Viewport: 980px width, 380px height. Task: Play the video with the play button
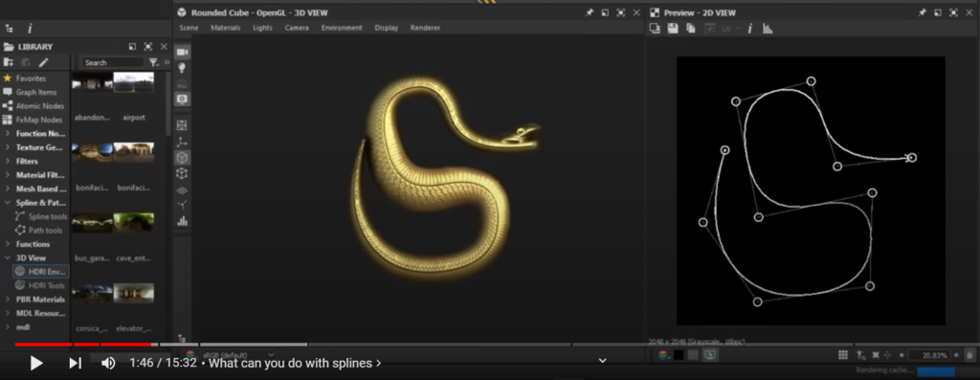(x=36, y=363)
